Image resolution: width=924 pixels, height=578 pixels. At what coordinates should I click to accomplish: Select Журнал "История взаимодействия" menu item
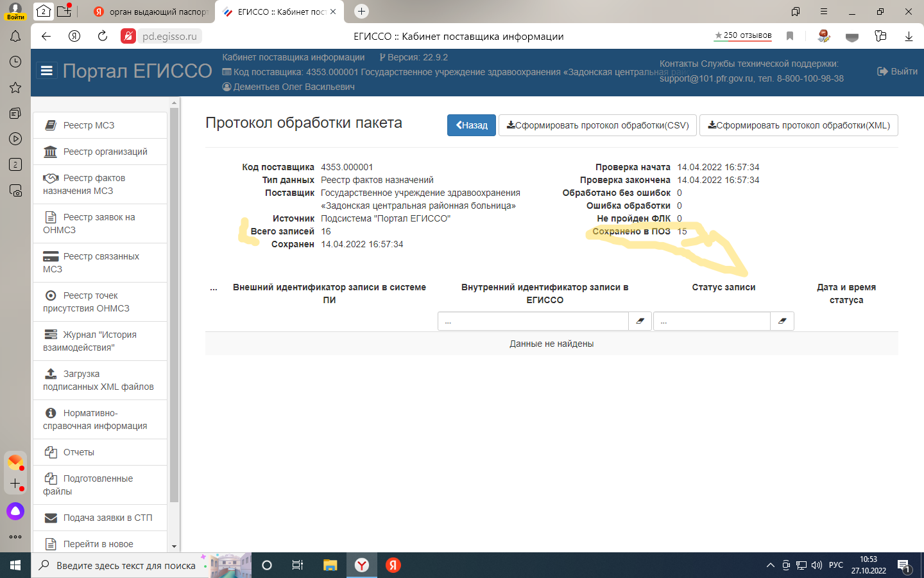pos(99,341)
